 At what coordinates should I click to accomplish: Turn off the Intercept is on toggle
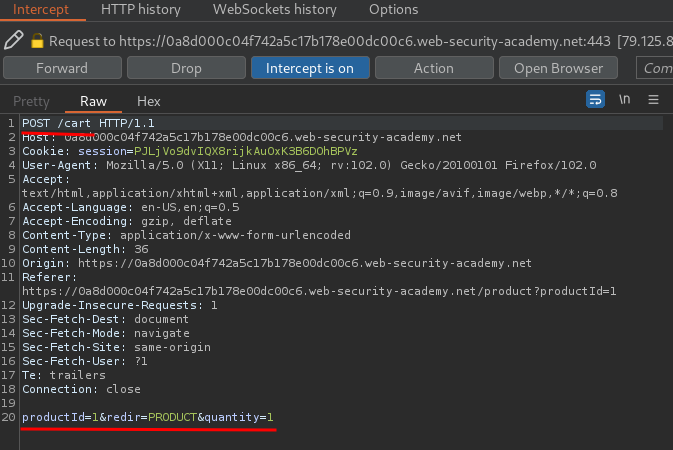point(310,68)
